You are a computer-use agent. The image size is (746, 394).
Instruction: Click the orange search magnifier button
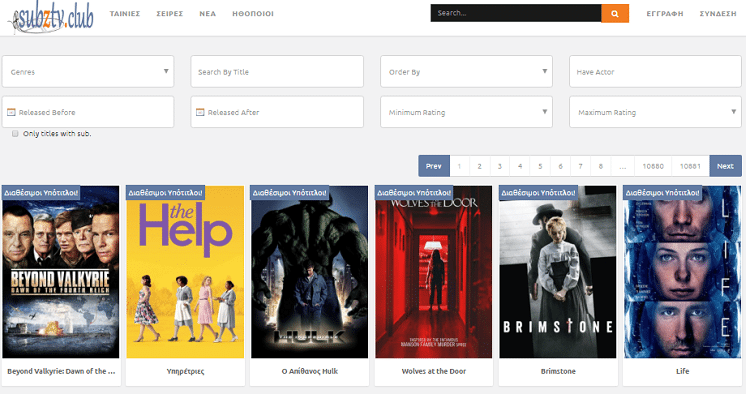pyautogui.click(x=615, y=13)
